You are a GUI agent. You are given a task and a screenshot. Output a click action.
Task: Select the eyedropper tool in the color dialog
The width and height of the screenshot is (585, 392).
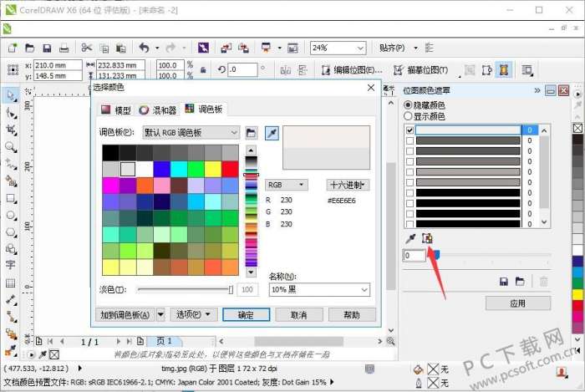coord(272,133)
